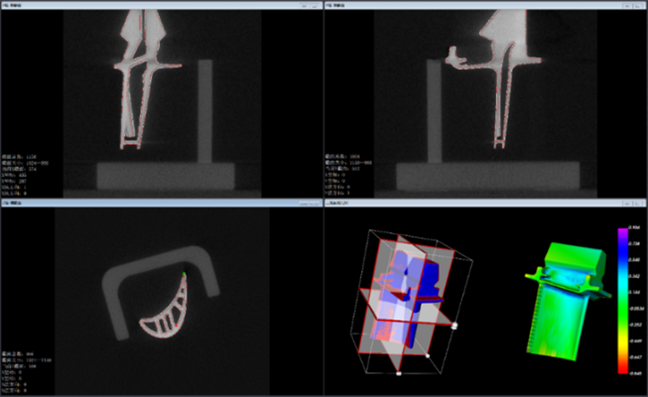Click the window icon in the top-left pane title bar
The height and width of the screenshot is (397, 648).
pyautogui.click(x=5, y=5)
